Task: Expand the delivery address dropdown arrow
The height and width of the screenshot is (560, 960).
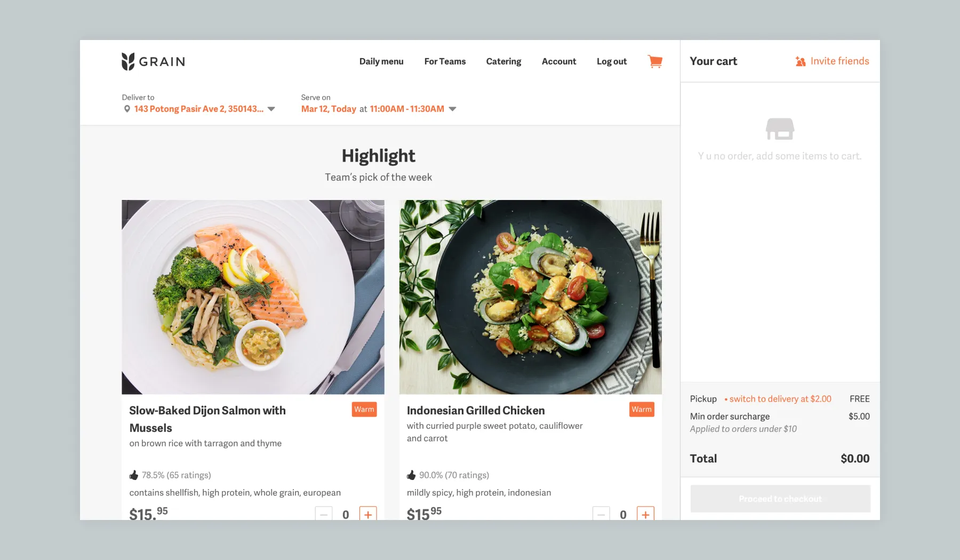Action: (x=271, y=109)
